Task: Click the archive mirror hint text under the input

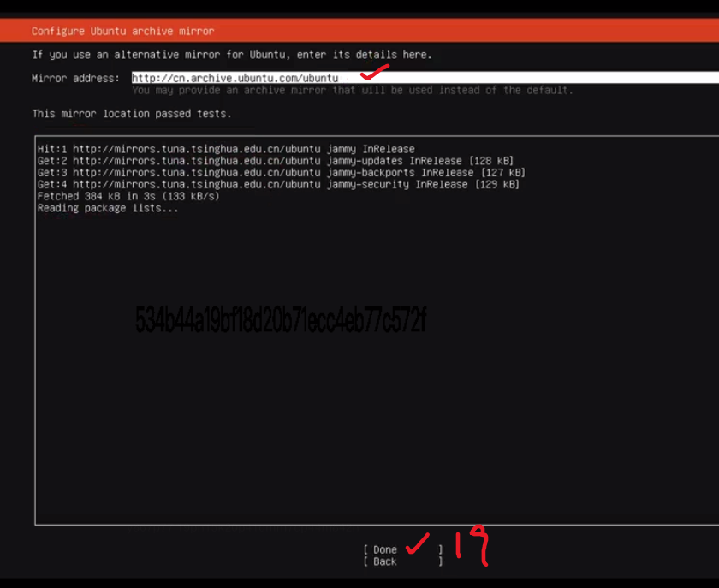Action: pyautogui.click(x=352, y=90)
